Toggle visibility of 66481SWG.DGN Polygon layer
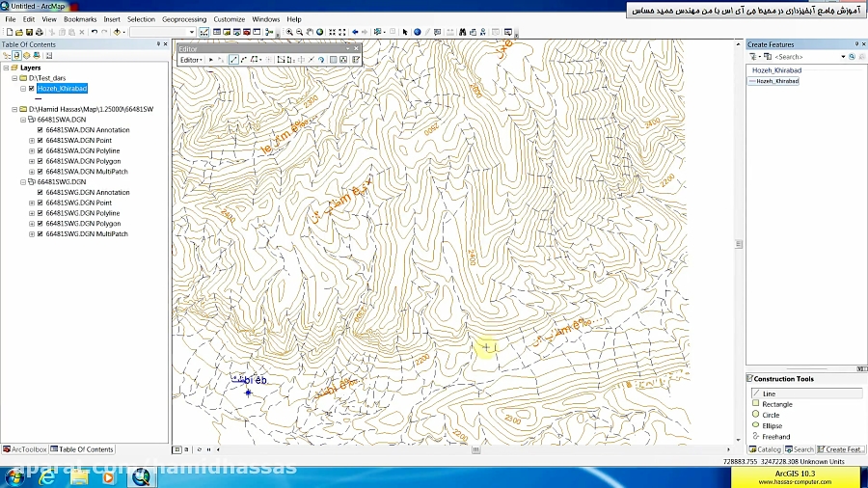The image size is (868, 488). 40,224
